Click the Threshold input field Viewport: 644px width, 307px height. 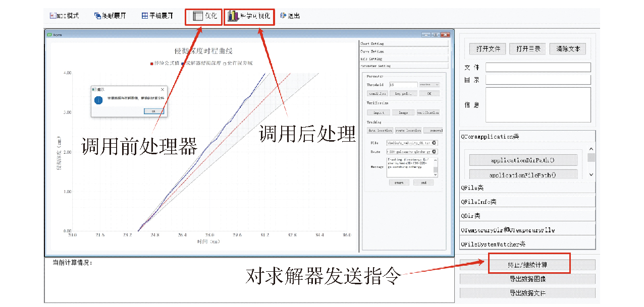[x=403, y=85]
